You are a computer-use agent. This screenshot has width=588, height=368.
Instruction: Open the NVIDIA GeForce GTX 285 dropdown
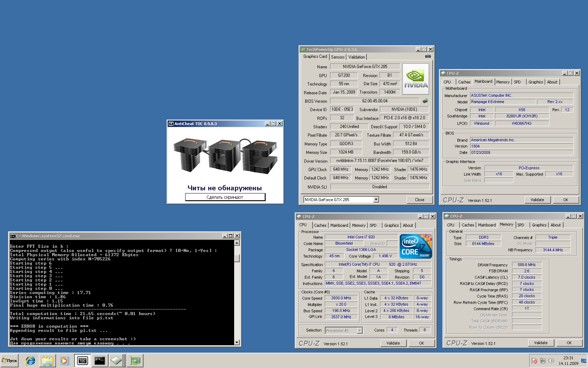(x=376, y=200)
